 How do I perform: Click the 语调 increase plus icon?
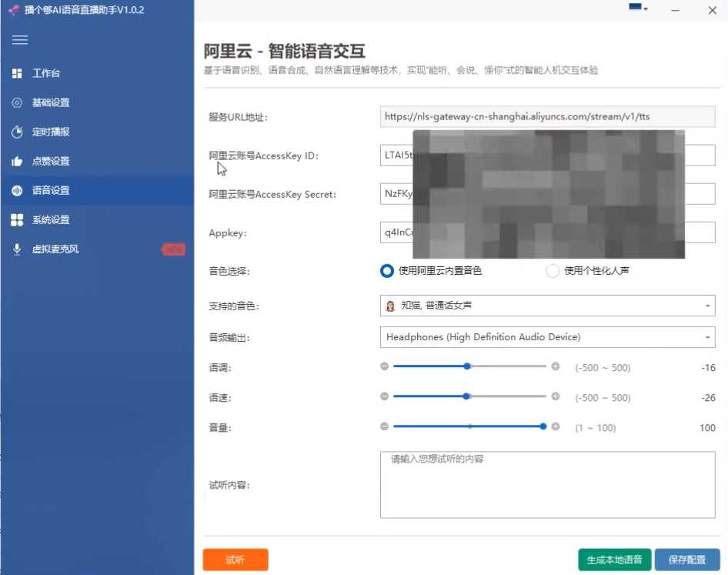pyautogui.click(x=556, y=366)
